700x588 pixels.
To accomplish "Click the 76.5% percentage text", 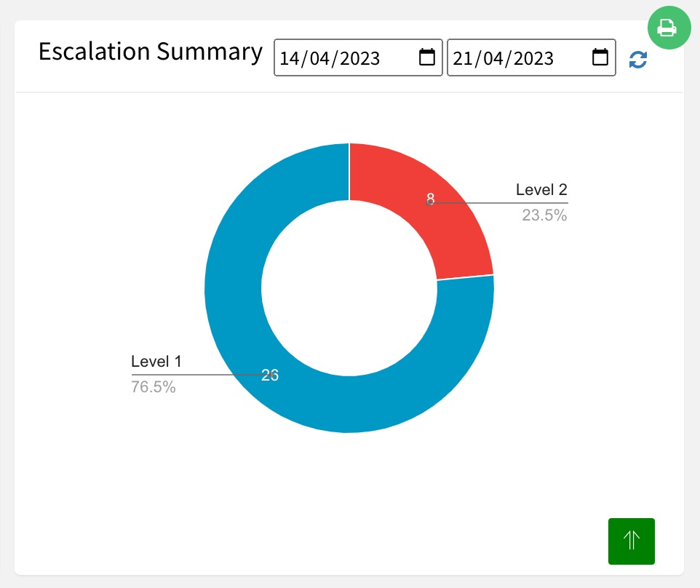I will point(154,387).
